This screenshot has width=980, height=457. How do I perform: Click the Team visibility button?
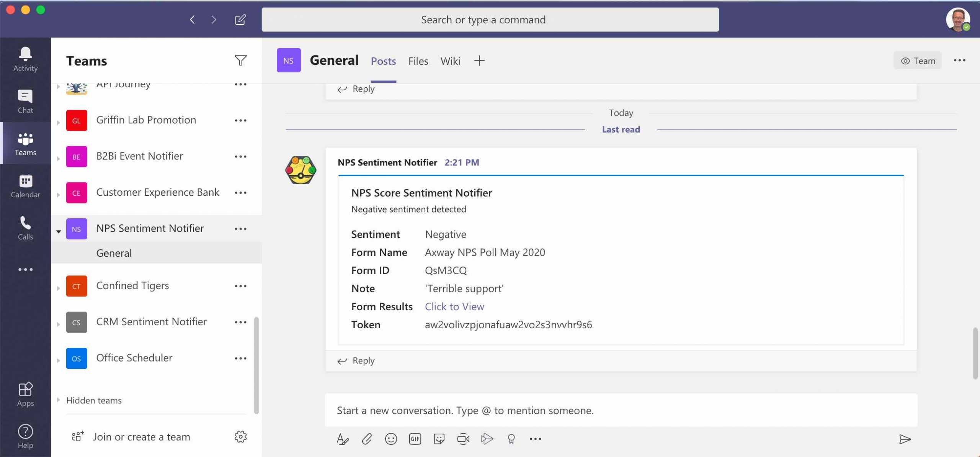(918, 61)
